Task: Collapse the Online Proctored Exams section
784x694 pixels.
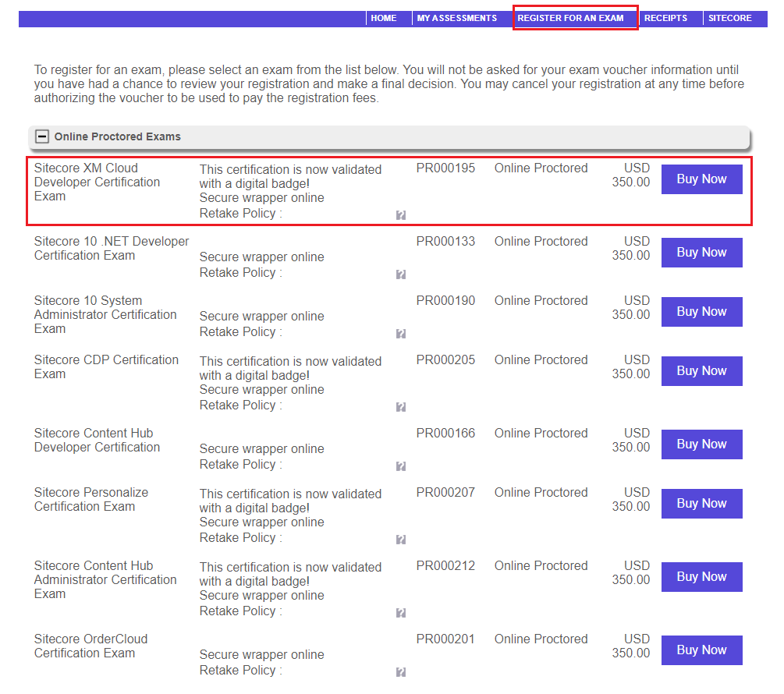Action: (x=41, y=136)
